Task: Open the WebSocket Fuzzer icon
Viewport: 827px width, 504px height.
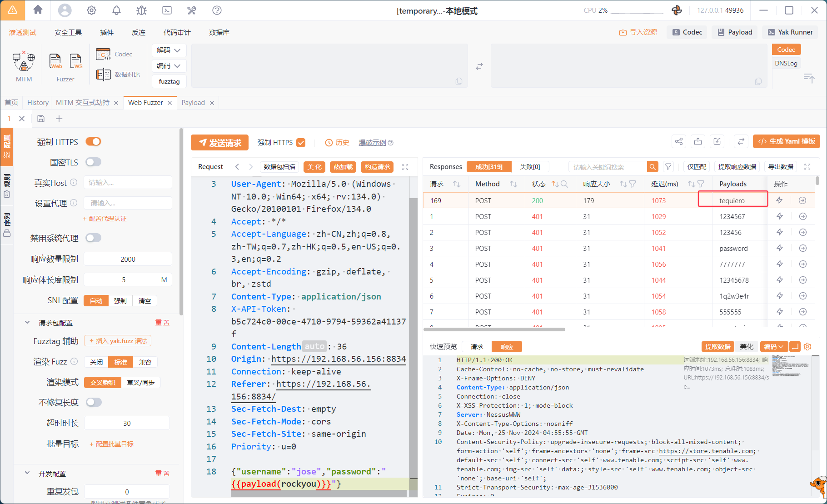Action: 76,61
